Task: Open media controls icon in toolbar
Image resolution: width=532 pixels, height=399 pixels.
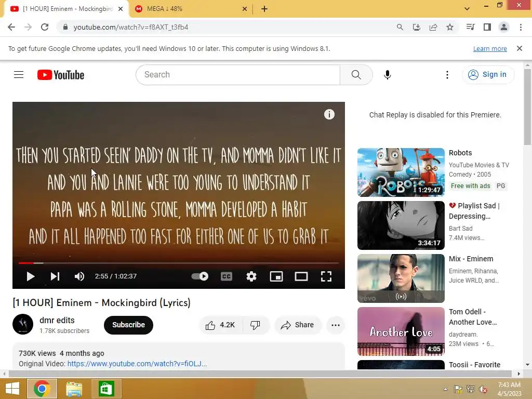Action: [471, 27]
